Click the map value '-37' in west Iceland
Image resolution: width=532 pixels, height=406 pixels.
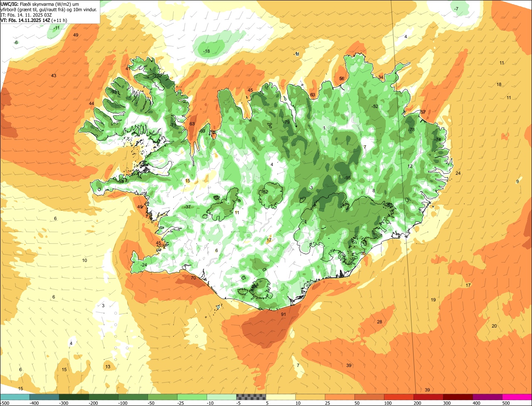point(187,207)
